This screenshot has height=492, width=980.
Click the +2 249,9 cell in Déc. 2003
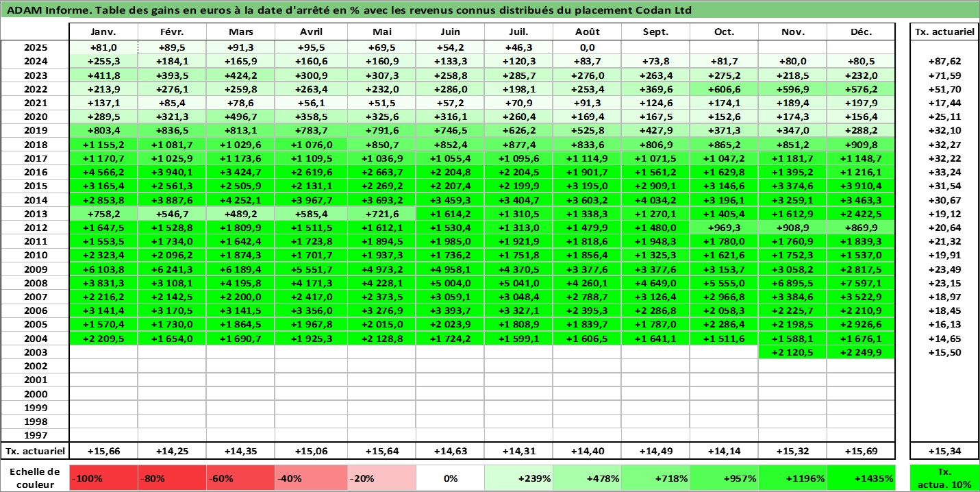[861, 352]
